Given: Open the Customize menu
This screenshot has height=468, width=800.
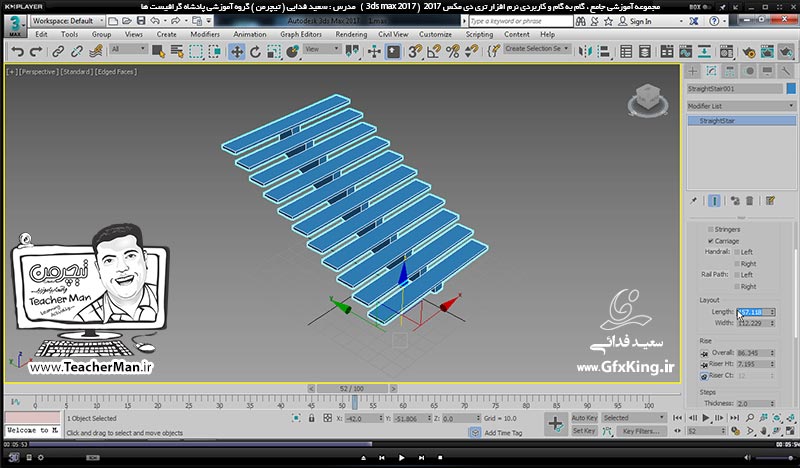Looking at the screenshot, I should coord(435,34).
